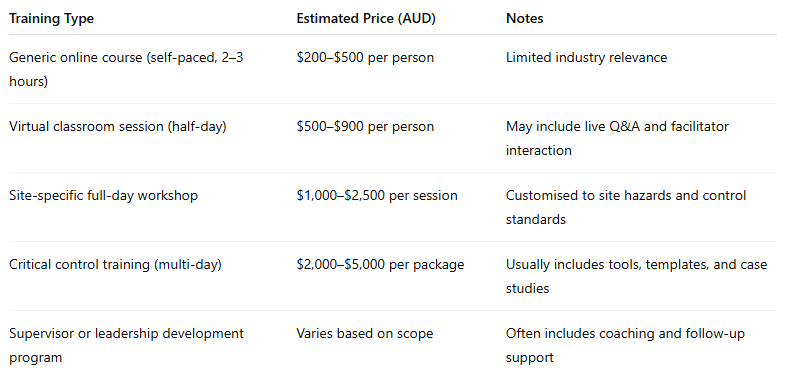Select Site-specific full-day workshop cell
The image size is (786, 377).
click(x=103, y=195)
